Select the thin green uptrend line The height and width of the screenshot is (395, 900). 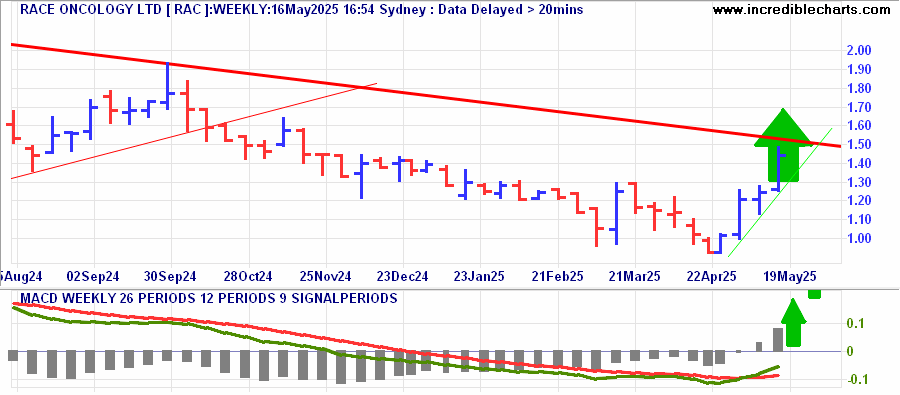click(x=780, y=192)
